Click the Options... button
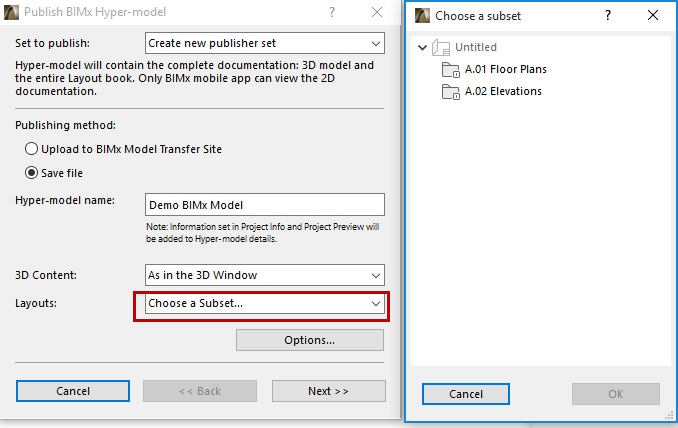 click(x=309, y=340)
